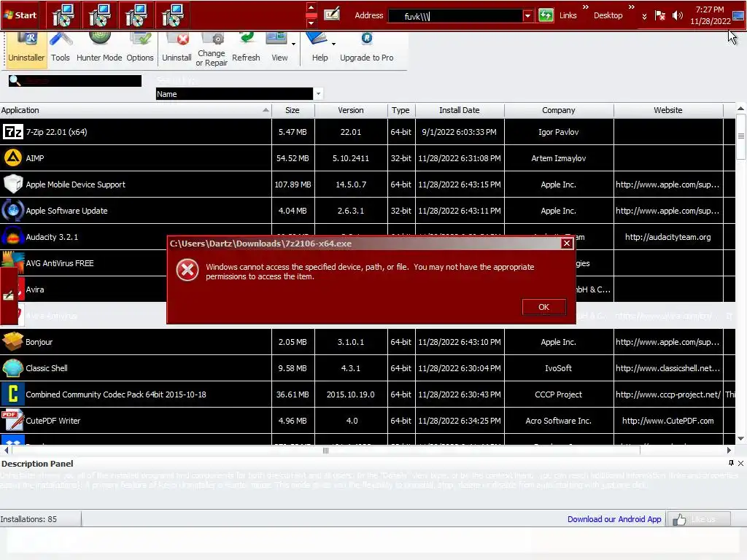Expand the View dropdown arrow
Image resolution: width=747 pixels, height=560 pixels.
coord(293,44)
